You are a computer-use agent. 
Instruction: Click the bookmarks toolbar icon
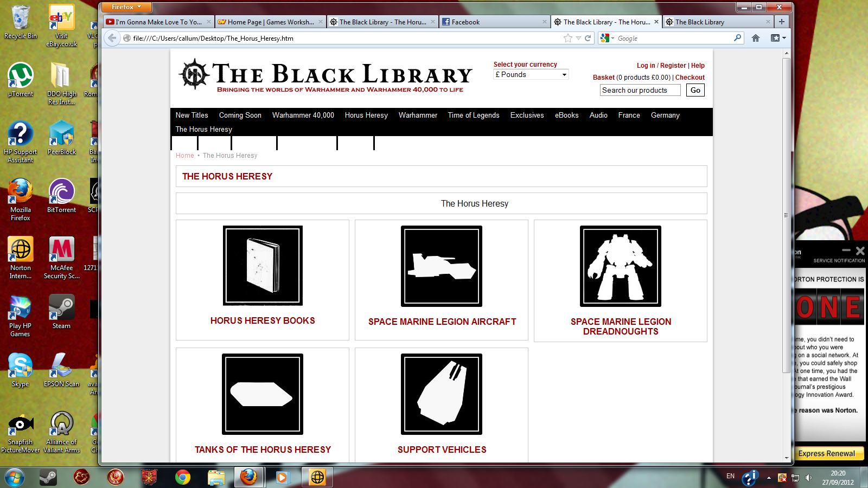coord(775,38)
